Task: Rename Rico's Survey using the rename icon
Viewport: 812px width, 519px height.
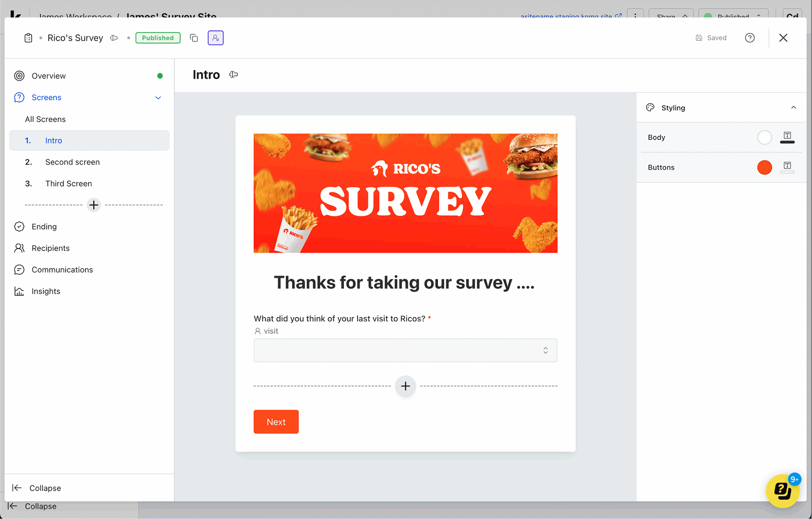Action: point(114,38)
